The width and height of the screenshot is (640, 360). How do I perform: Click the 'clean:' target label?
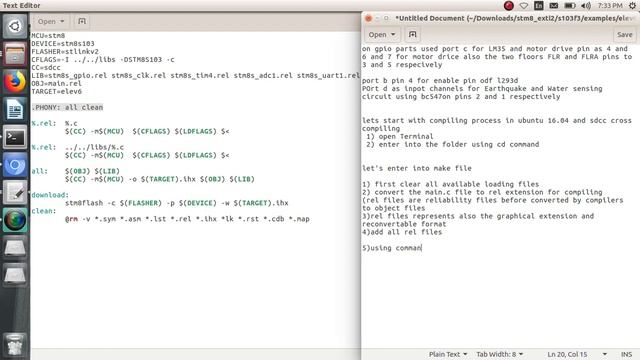pyautogui.click(x=44, y=211)
